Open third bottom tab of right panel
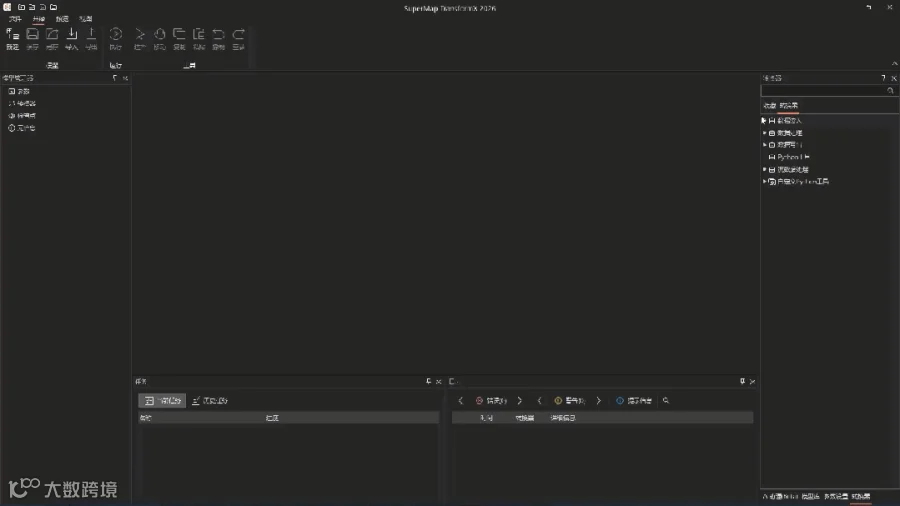 [x=836, y=496]
